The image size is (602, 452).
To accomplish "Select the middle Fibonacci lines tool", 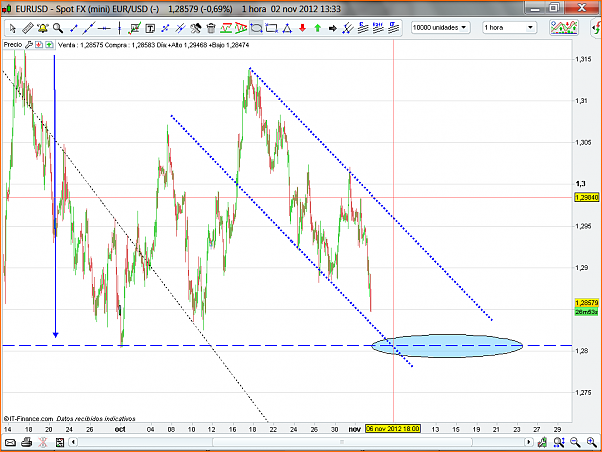I will [x=378, y=28].
